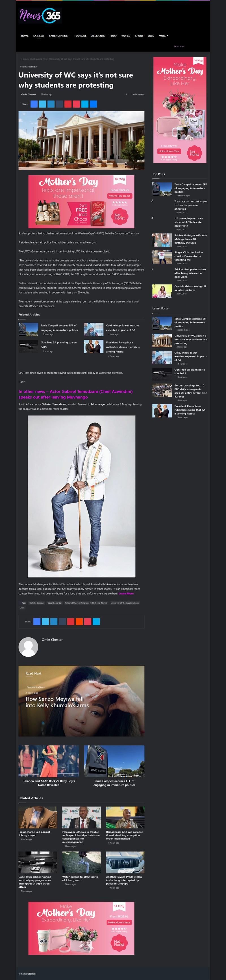This screenshot has width=226, height=980.
Task: Open the ENTERTAINMENT menu item
Action: click(x=59, y=36)
